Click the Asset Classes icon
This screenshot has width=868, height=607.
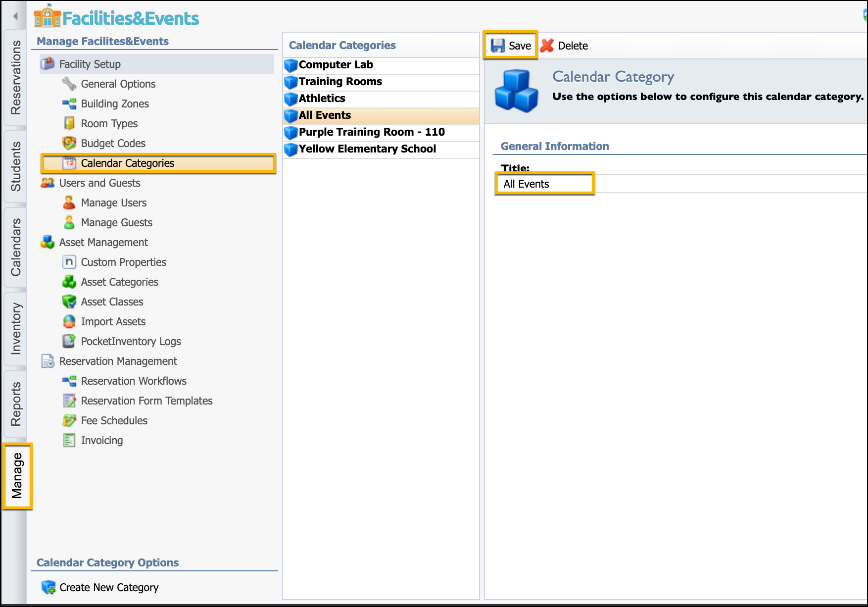tap(69, 302)
